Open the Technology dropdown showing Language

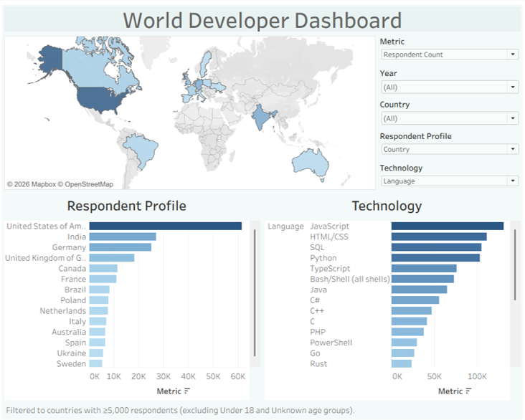point(450,181)
